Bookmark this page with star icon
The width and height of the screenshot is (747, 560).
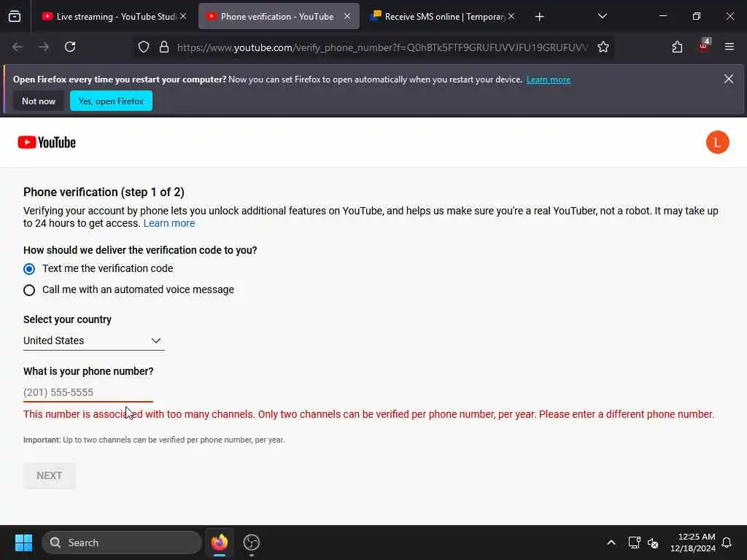tap(603, 47)
